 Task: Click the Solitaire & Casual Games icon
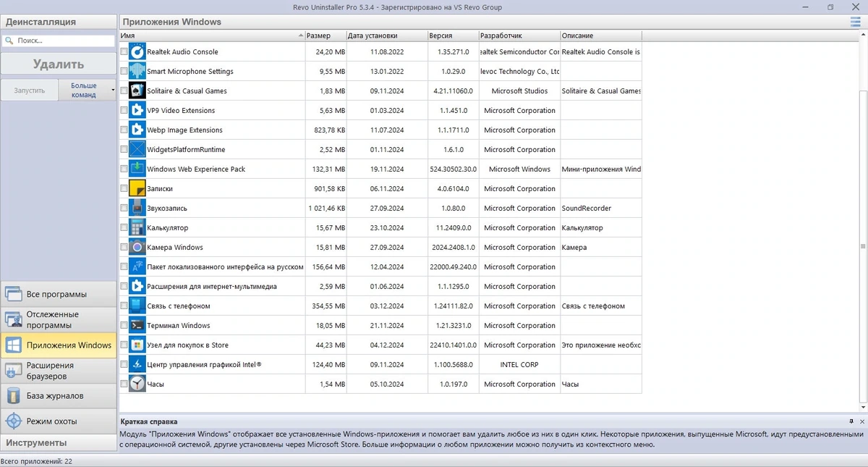pyautogui.click(x=137, y=91)
